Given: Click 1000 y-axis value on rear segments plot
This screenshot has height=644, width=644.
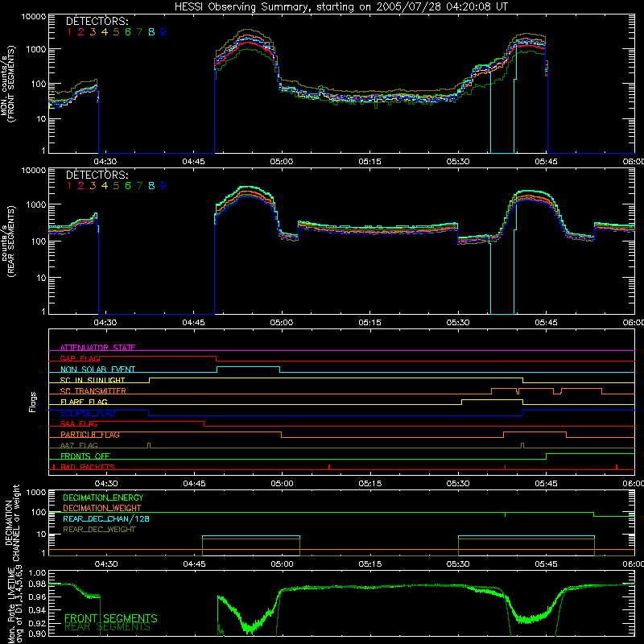Looking at the screenshot, I should point(36,204).
